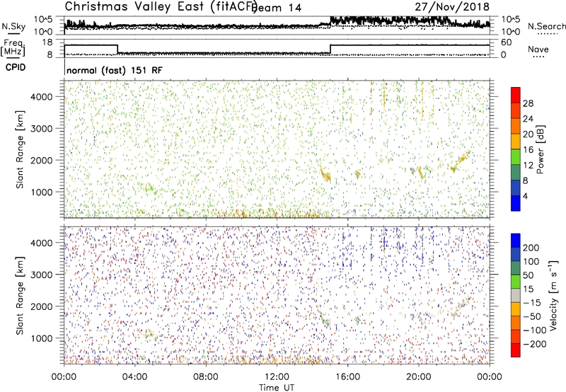Screen dimensions: 566x392
Task: Select the "24" power color bar label
Action: tap(528, 119)
